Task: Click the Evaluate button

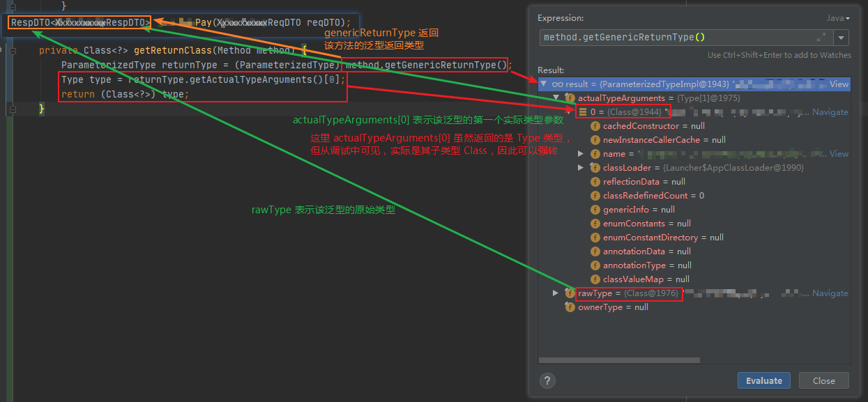Action: click(x=764, y=380)
